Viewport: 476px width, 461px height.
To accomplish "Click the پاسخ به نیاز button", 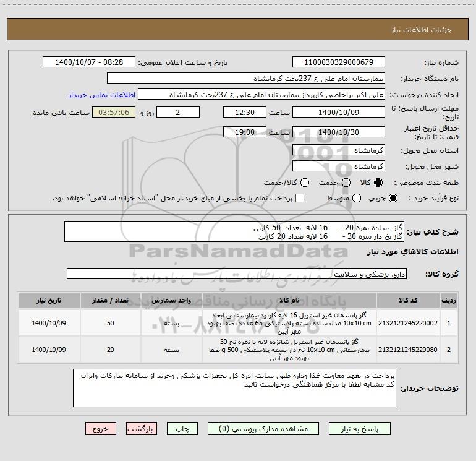I will [360, 429].
